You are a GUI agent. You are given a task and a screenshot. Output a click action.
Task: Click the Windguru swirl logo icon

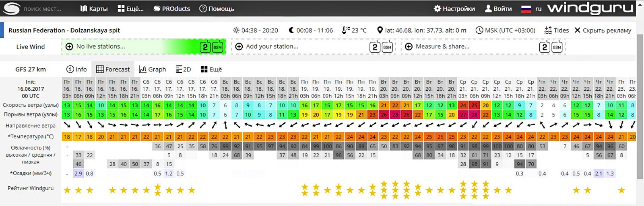(x=11, y=8)
